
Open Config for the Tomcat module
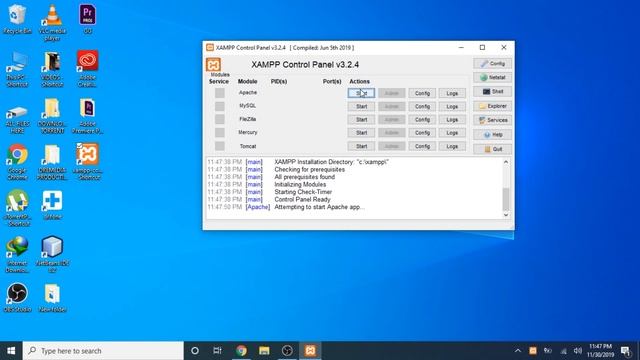click(422, 146)
